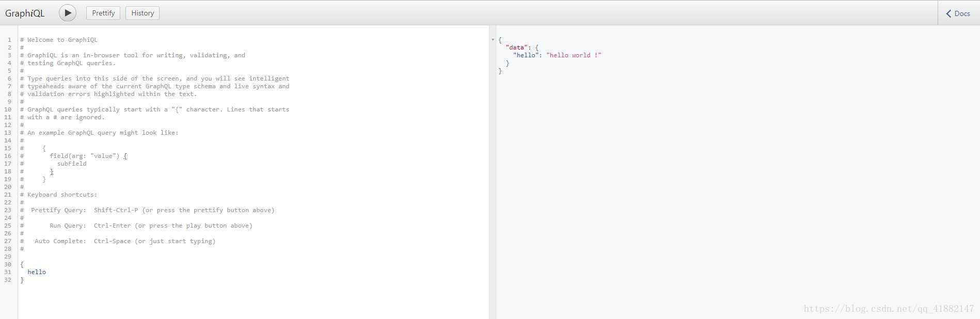Click the opening brace on line 30
The height and width of the screenshot is (319, 980).
click(x=22, y=264)
